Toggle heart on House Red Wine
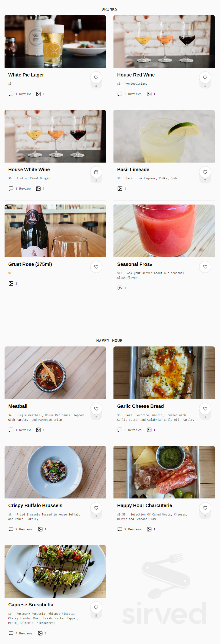Image resolution: width=220 pixels, height=644 pixels. (205, 77)
